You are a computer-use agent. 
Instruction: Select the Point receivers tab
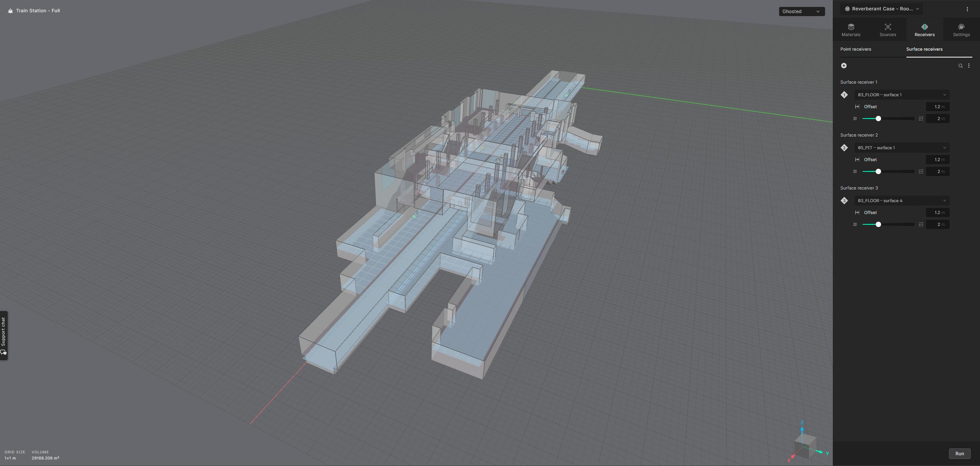pyautogui.click(x=856, y=49)
